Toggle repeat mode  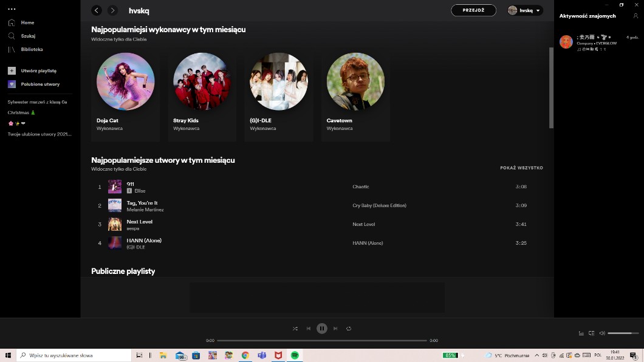(349, 329)
